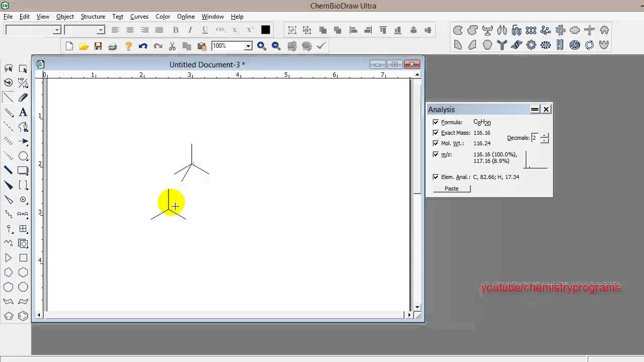Select the Table tool
644x362 pixels.
pos(23,229)
